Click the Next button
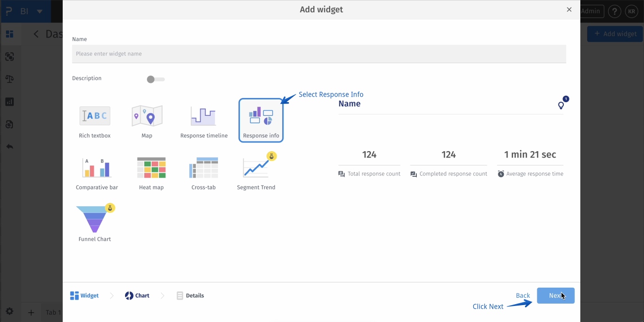 coord(556,295)
